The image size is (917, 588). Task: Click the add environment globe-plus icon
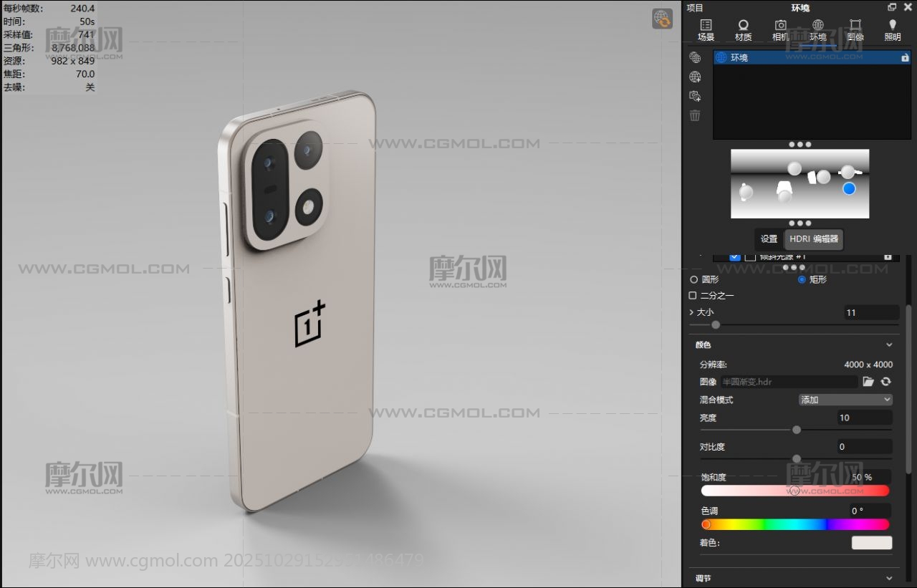point(695,77)
